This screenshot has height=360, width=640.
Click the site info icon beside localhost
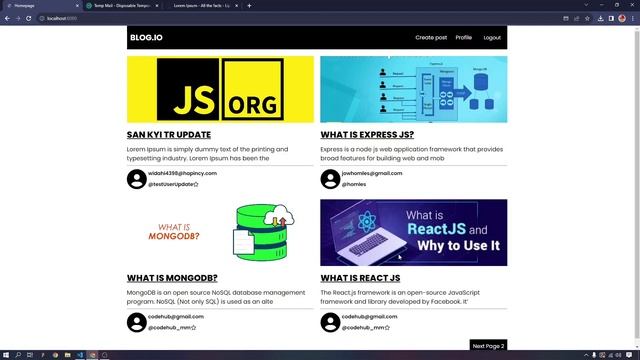[x=42, y=18]
